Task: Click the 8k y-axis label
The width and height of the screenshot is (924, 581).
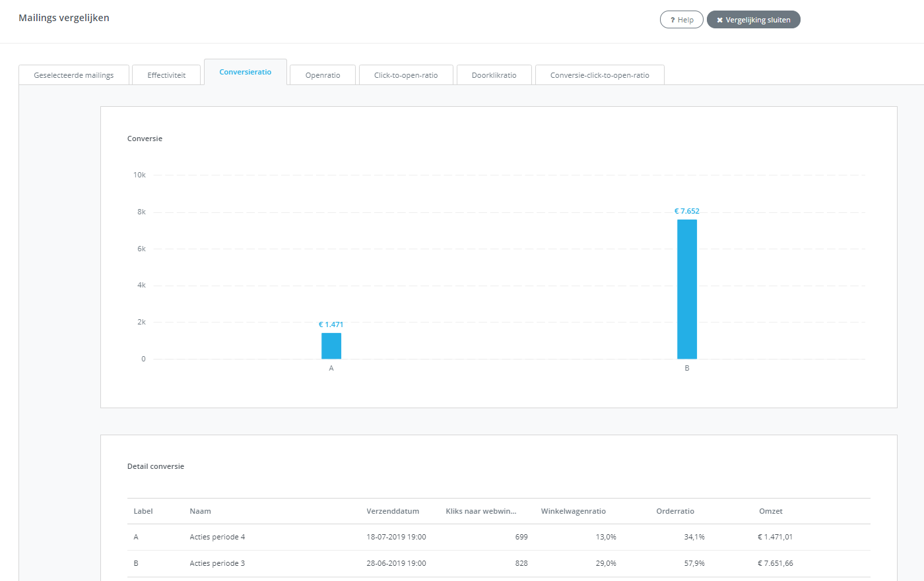Action: tap(141, 212)
